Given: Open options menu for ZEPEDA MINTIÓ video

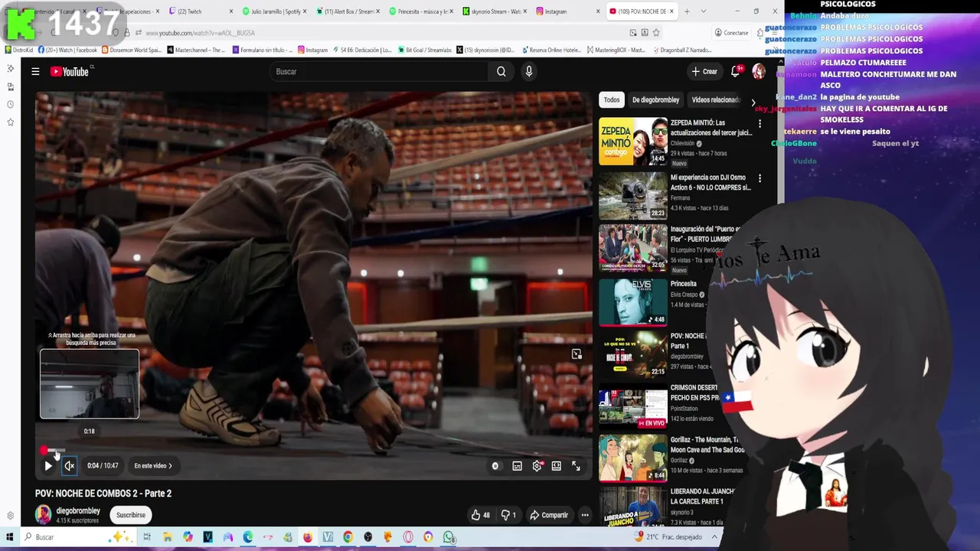Looking at the screenshot, I should (x=759, y=123).
